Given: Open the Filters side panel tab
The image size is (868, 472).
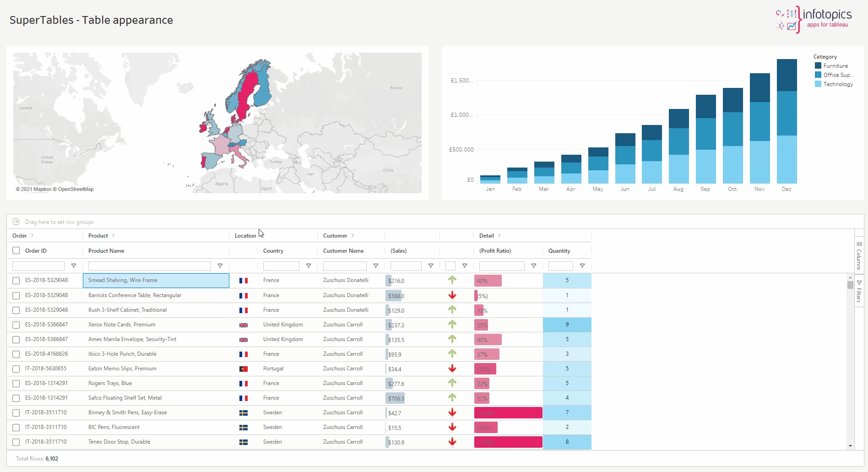Looking at the screenshot, I should click(859, 291).
